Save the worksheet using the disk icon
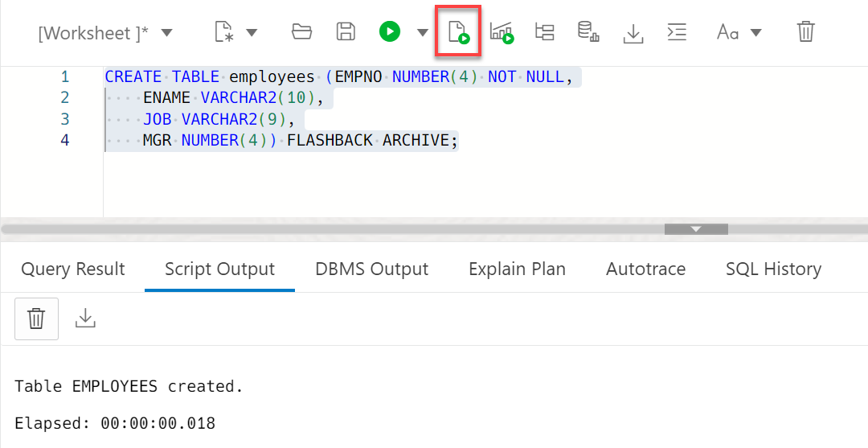Screen dimensions: 868x448 (346, 32)
